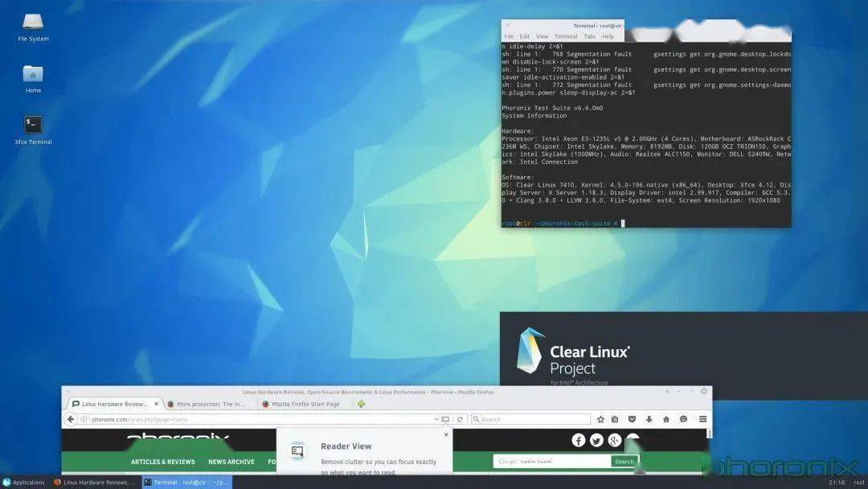Open Phoronix Google Plus icon
The height and width of the screenshot is (489, 868).
point(615,440)
